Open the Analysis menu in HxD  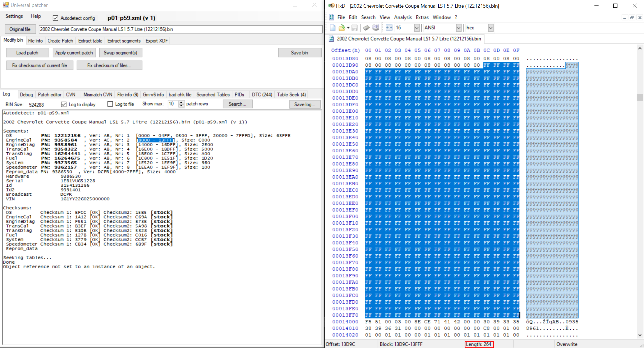click(x=403, y=17)
